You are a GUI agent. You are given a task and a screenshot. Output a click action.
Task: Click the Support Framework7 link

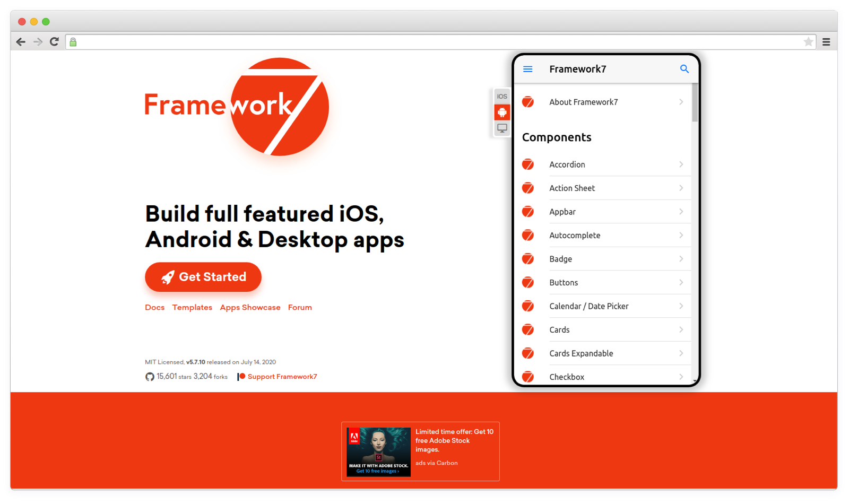click(x=282, y=377)
